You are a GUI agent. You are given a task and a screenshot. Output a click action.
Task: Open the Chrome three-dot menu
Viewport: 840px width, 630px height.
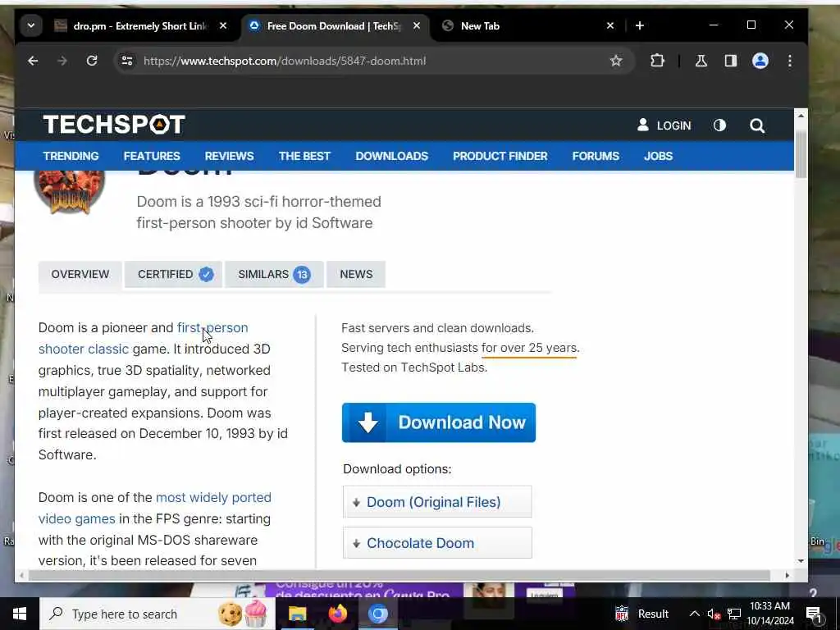[x=790, y=61]
